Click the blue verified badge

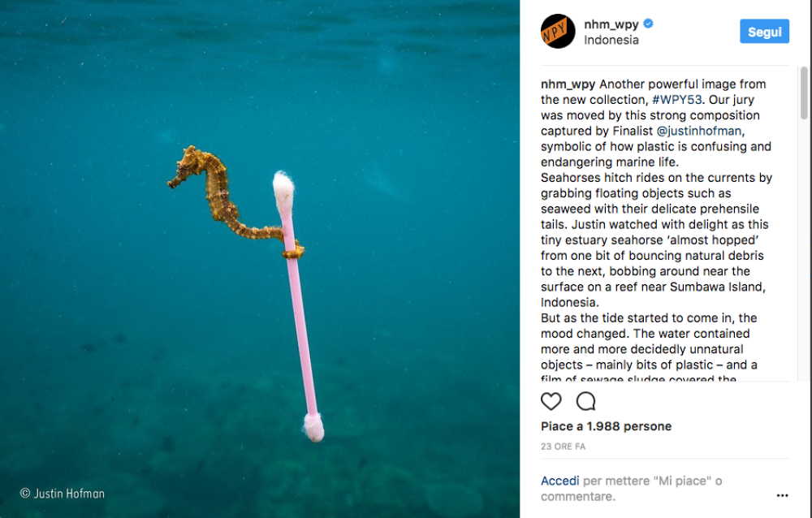coord(648,24)
